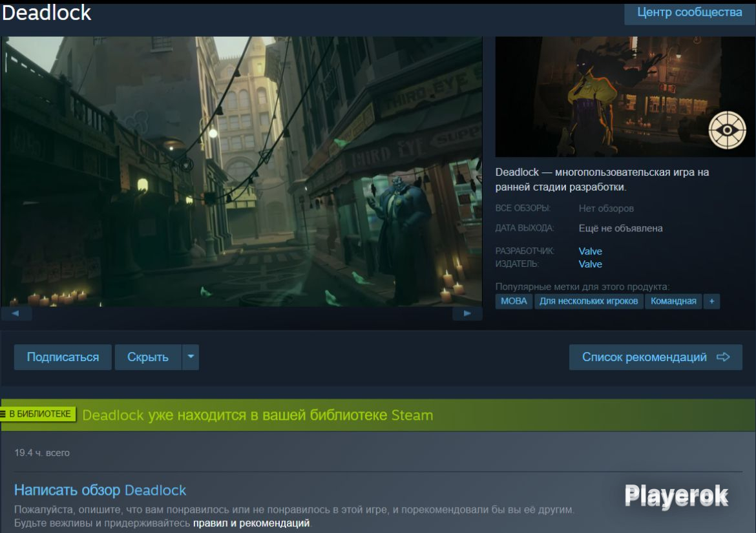Open the Список рекомендаций discovery queue

[655, 357]
